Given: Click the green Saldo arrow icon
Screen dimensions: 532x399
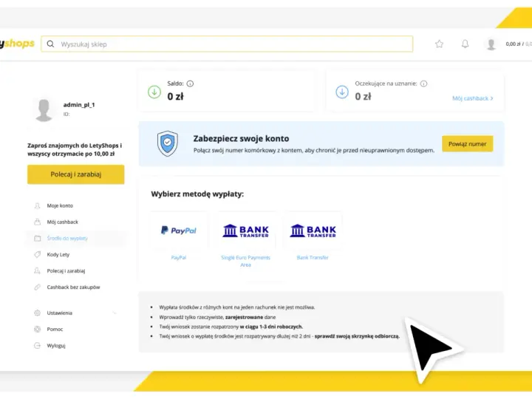Looking at the screenshot, I should click(154, 92).
